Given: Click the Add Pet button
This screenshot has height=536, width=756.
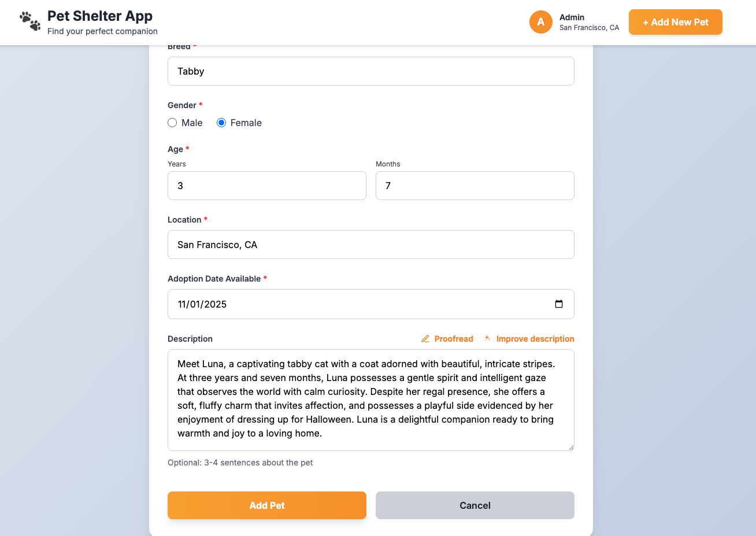Looking at the screenshot, I should [x=266, y=505].
